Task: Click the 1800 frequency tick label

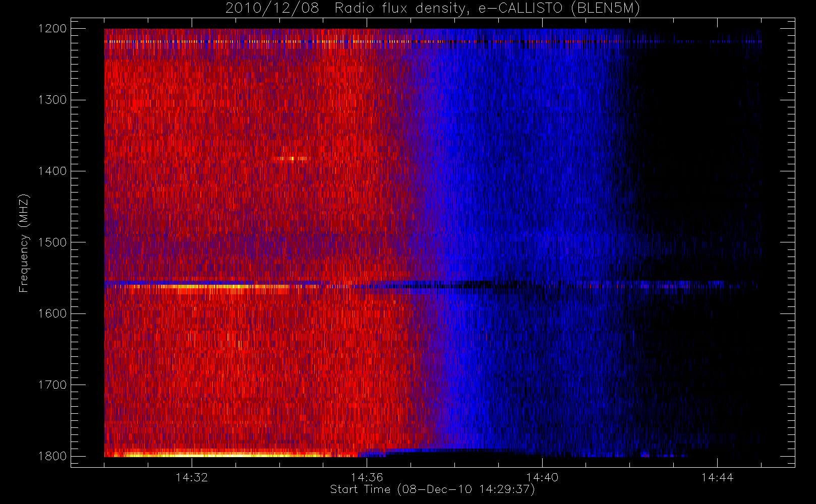Action: click(x=52, y=456)
